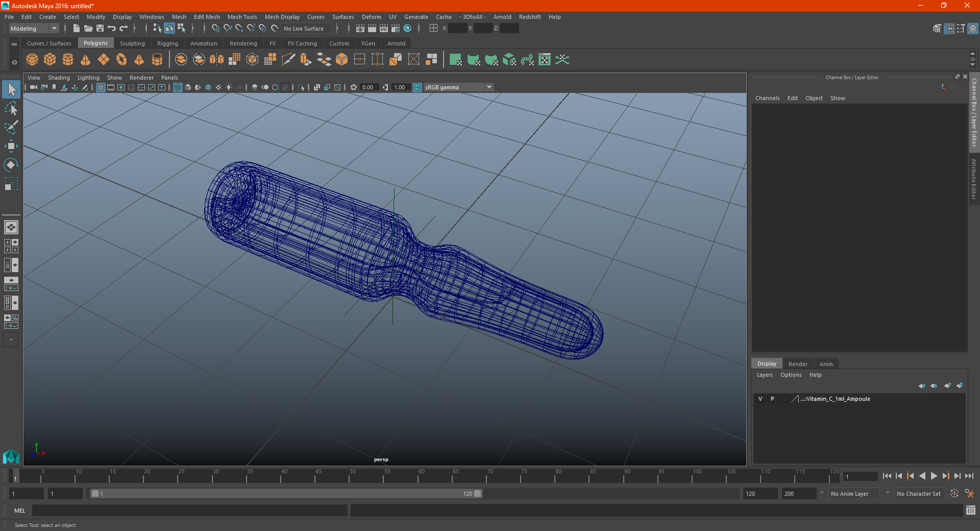The image size is (980, 531).
Task: Create a polygon plane from the shelf
Action: click(x=104, y=60)
